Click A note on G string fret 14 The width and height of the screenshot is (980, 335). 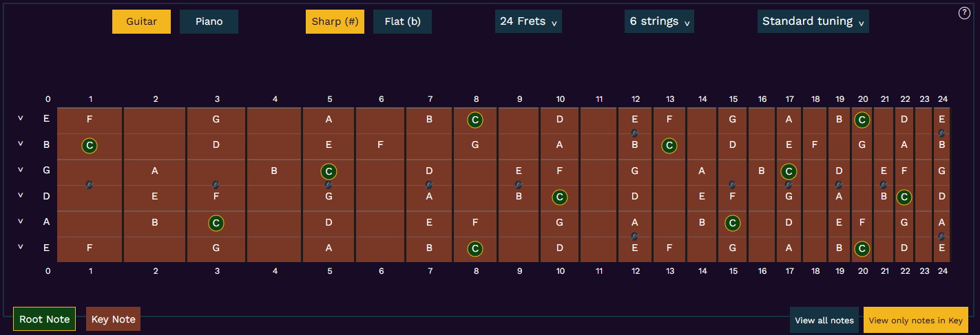click(702, 171)
